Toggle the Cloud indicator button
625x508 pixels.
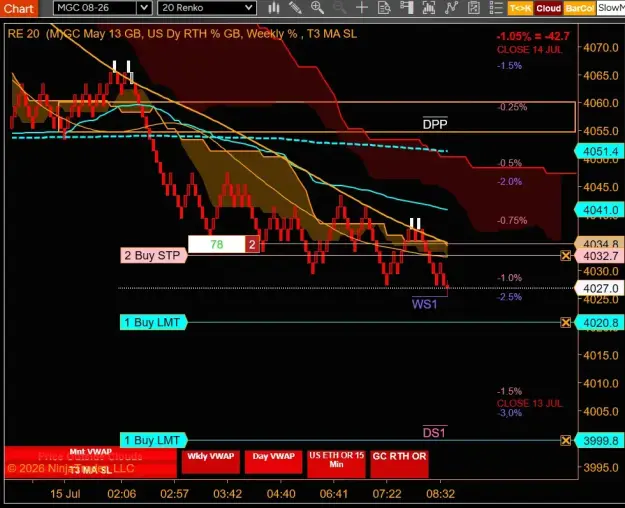click(x=548, y=8)
